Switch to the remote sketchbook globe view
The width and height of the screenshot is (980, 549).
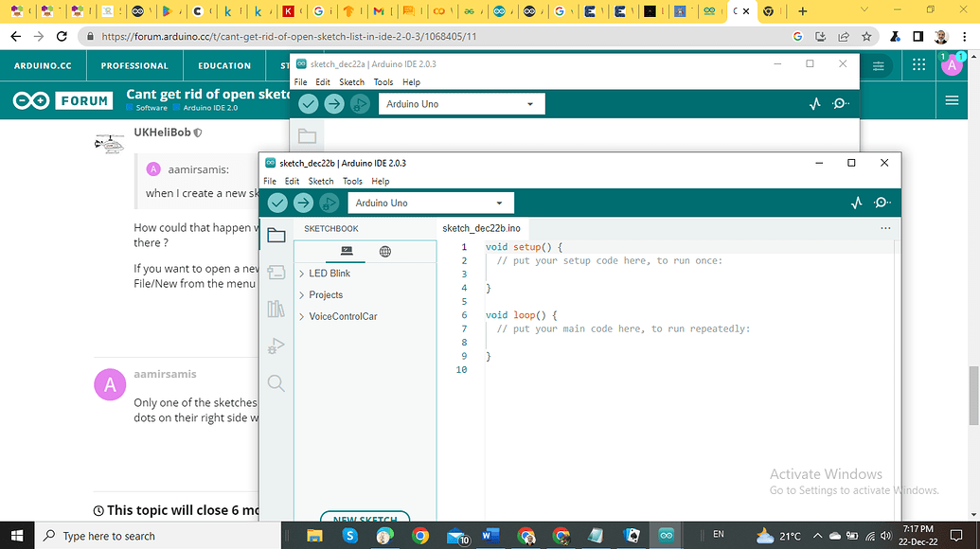point(384,252)
